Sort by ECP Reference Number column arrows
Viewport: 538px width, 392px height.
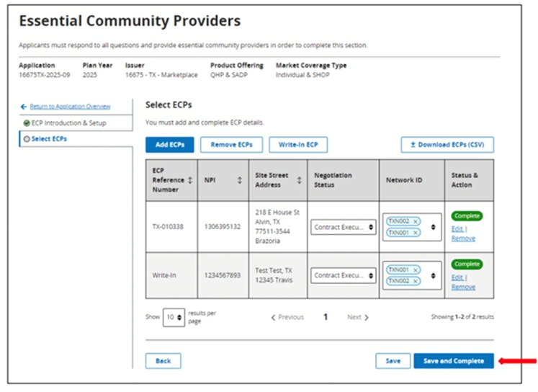[189, 180]
